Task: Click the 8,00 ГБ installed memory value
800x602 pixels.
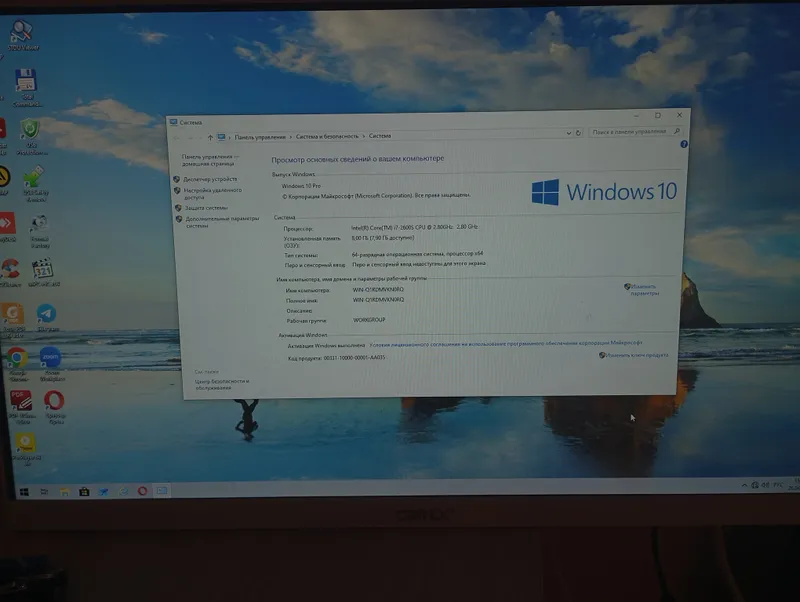Action: point(383,238)
